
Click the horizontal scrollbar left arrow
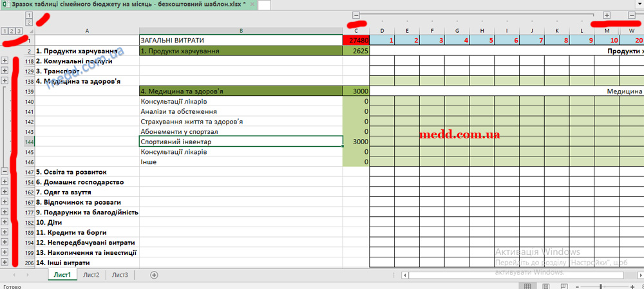pos(404,275)
